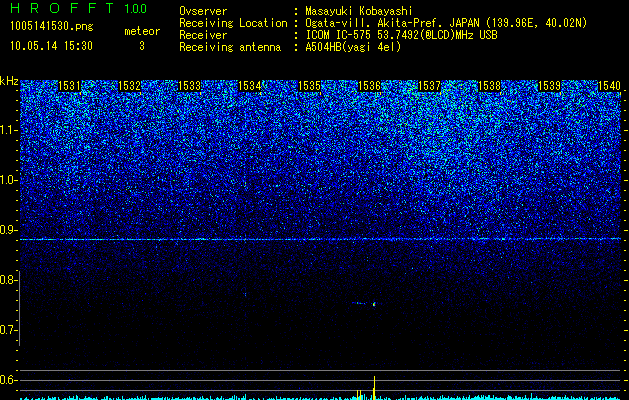Click time marker 1538

pos(490,85)
